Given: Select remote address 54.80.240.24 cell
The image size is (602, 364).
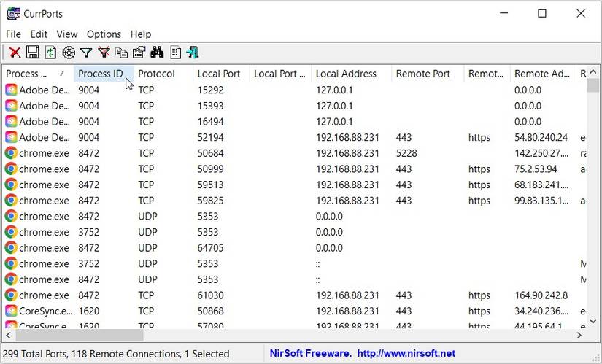Looking at the screenshot, I should [x=541, y=137].
